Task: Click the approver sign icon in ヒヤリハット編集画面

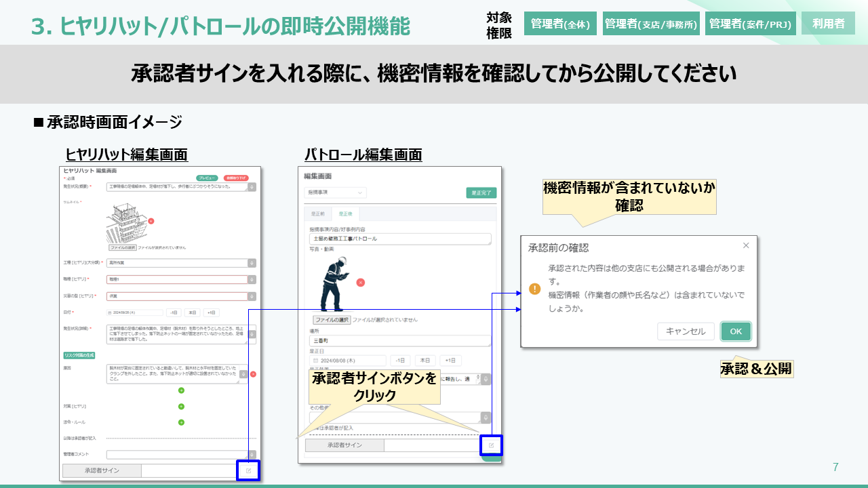Action: (248, 470)
